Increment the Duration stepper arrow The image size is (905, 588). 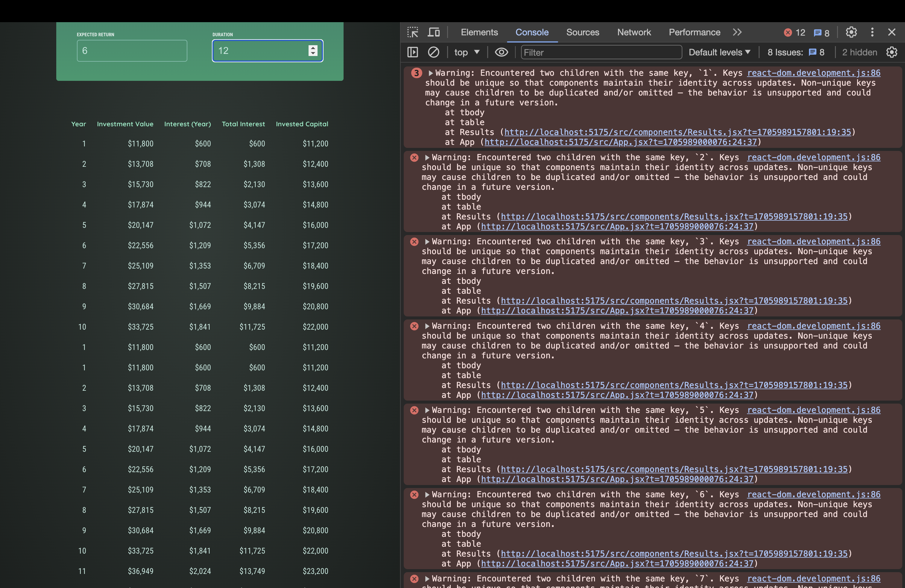coord(313,48)
